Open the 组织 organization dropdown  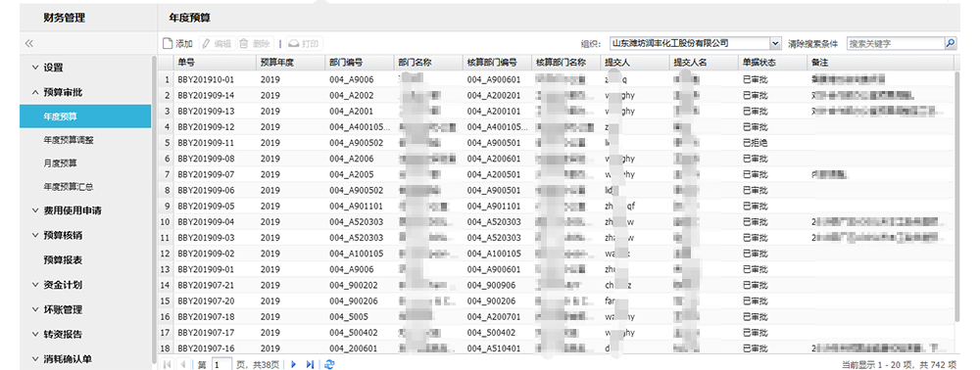(x=775, y=43)
